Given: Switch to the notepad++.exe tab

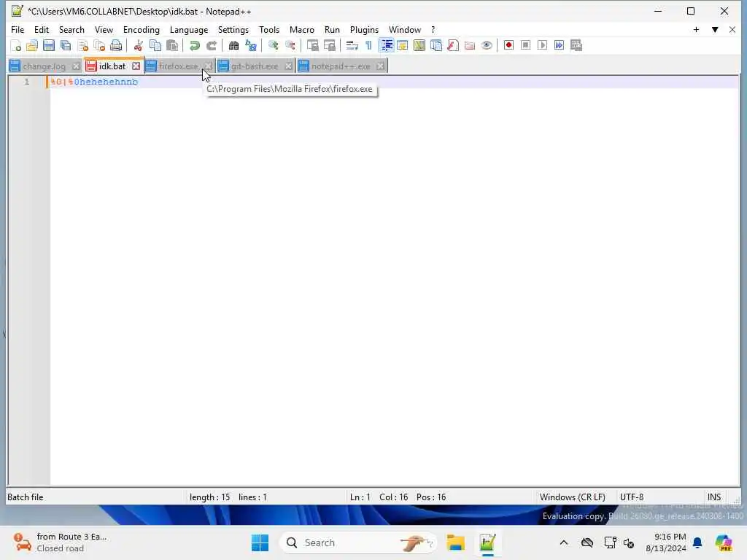Looking at the screenshot, I should [x=341, y=66].
